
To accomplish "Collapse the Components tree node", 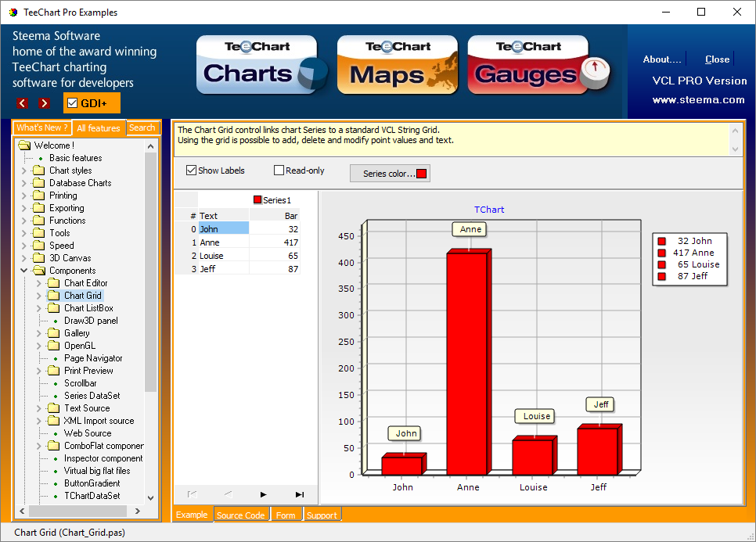I will [24, 271].
